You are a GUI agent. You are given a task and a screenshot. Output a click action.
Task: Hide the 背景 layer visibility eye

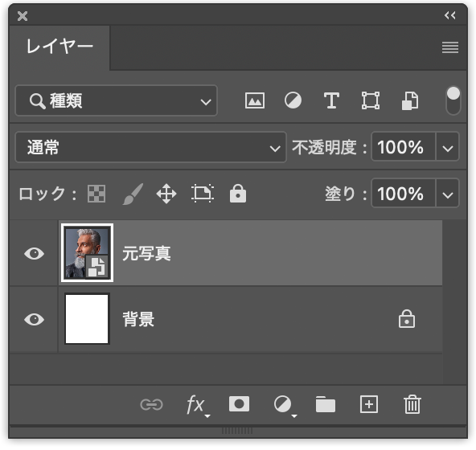point(34,320)
